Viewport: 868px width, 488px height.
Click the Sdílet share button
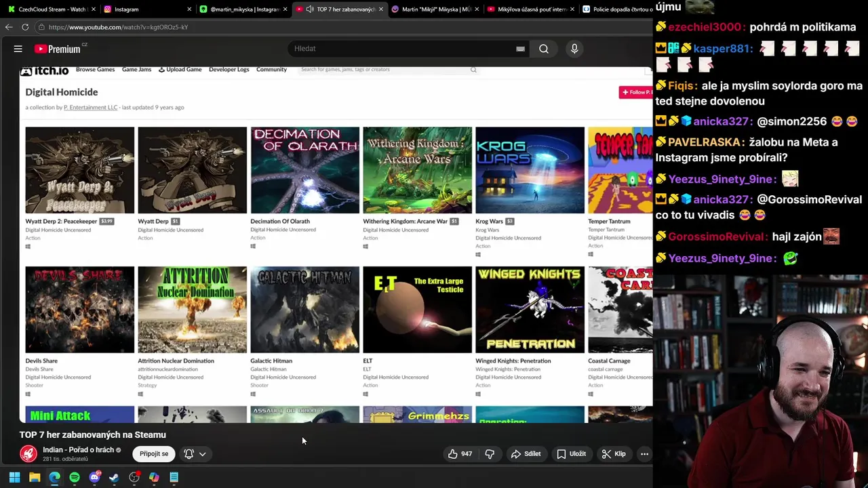tap(526, 454)
